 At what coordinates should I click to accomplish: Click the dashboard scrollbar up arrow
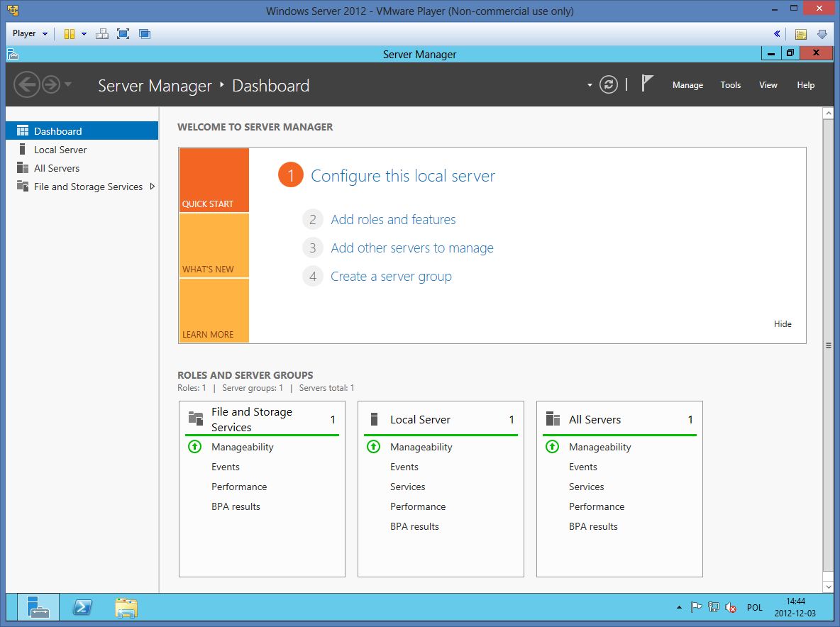click(x=828, y=113)
